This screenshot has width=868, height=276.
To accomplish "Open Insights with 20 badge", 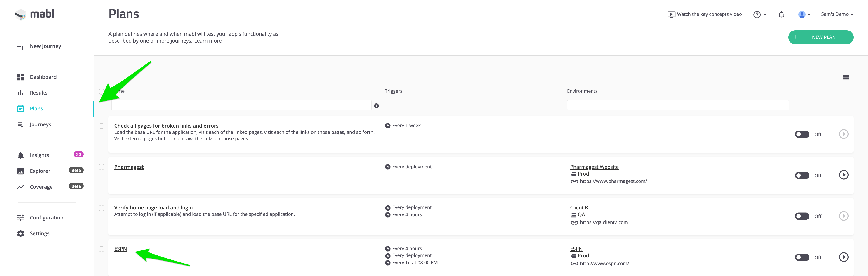I will [x=39, y=155].
